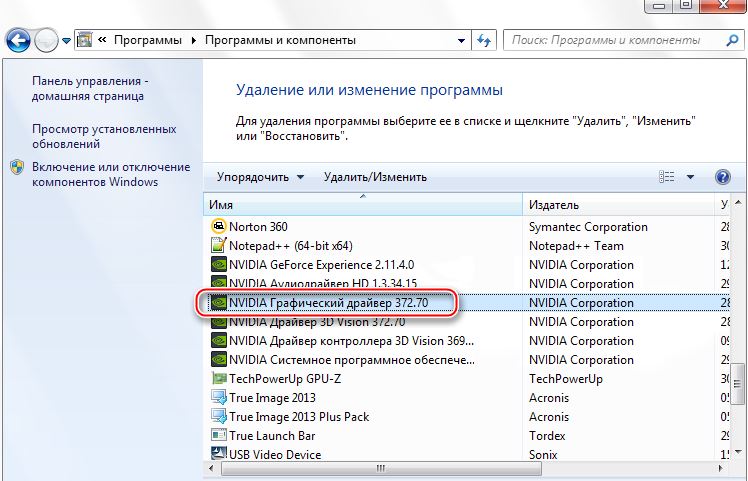
Task: Click the vertical scrollbar thumb
Action: [x=738, y=383]
